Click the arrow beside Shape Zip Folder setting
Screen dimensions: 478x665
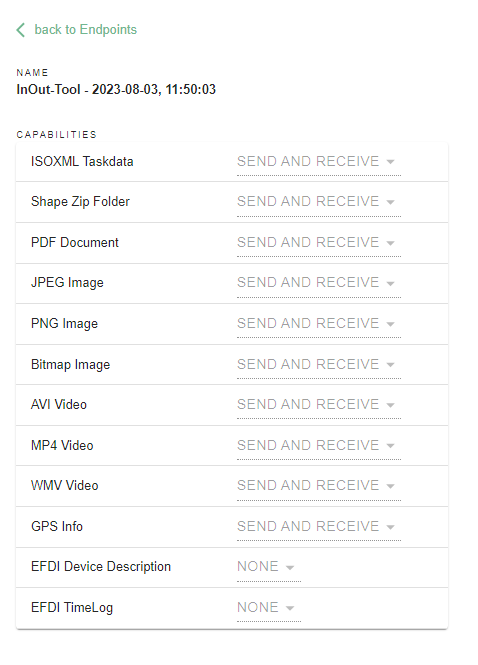390,202
